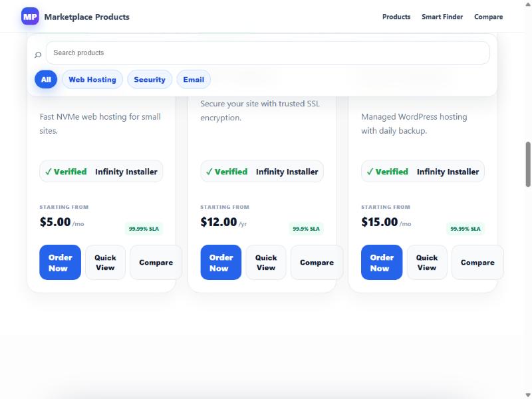Order Now for the $12.00/yr SSL product
The image size is (532, 399).
tap(221, 262)
